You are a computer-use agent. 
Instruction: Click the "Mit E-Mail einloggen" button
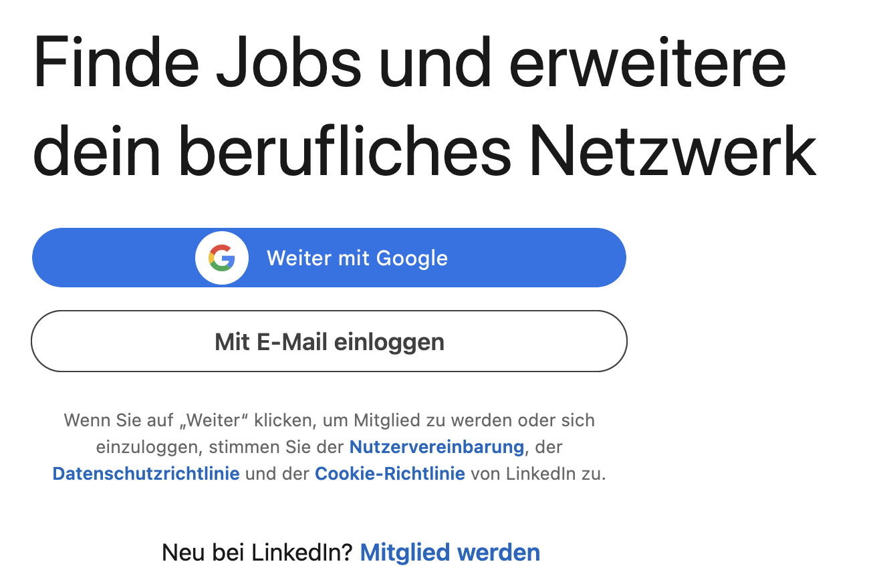point(329,341)
